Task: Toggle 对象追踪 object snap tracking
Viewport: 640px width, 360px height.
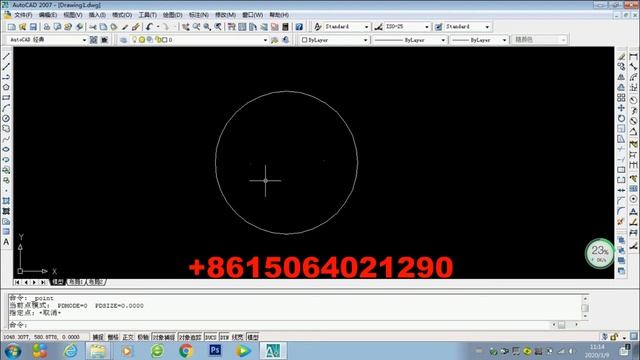Action: pos(190,337)
